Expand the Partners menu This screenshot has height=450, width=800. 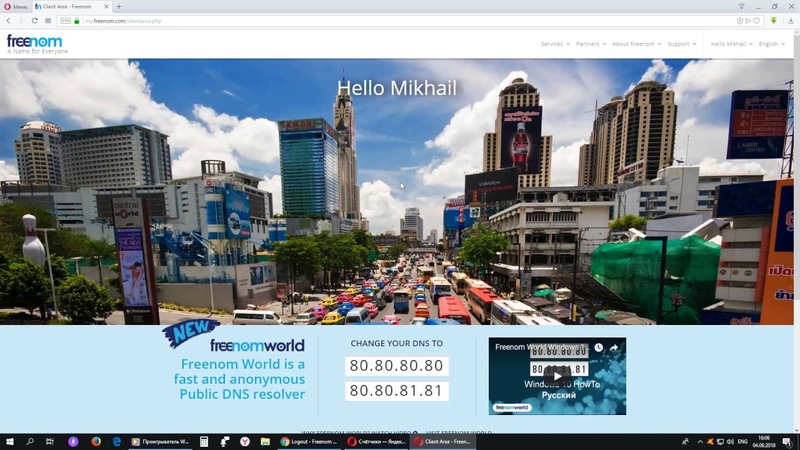pos(591,44)
